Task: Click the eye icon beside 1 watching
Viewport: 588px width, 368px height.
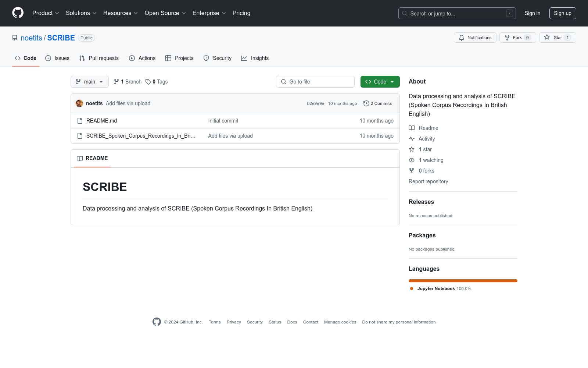Action: [412, 160]
